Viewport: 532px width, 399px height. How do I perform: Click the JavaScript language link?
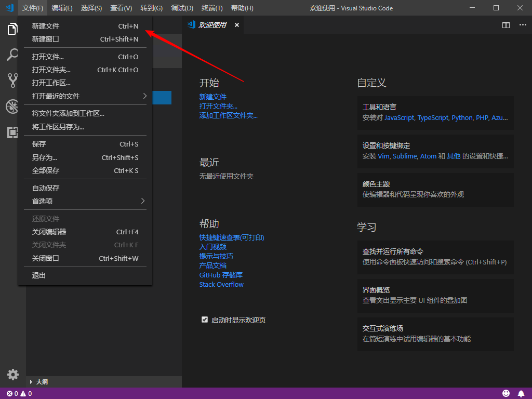click(400, 118)
